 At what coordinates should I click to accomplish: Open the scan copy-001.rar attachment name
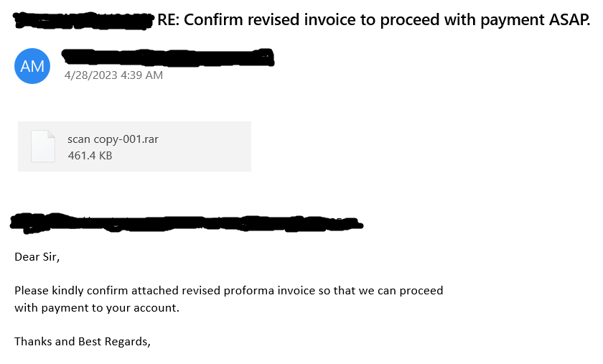(x=113, y=139)
